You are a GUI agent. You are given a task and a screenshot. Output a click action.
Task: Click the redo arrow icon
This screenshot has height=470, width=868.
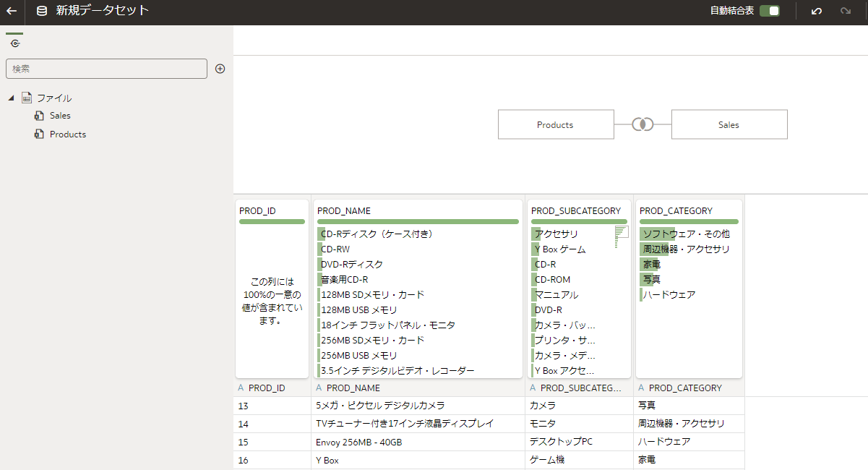846,11
